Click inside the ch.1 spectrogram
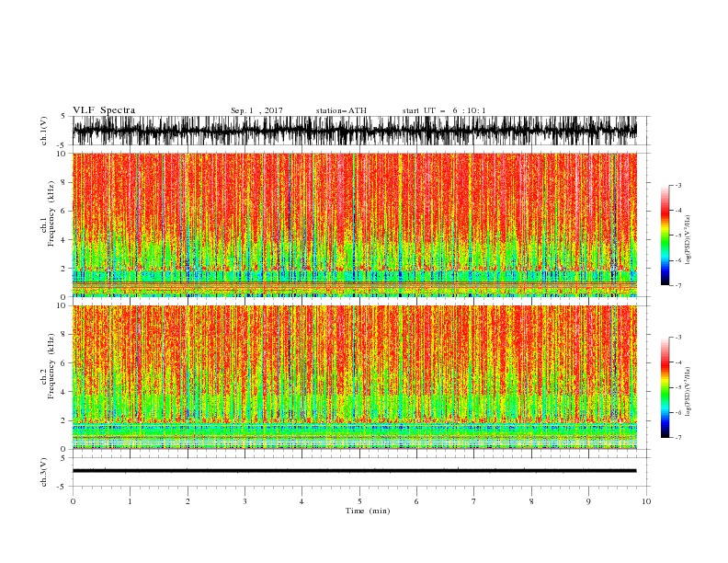 coord(355,224)
